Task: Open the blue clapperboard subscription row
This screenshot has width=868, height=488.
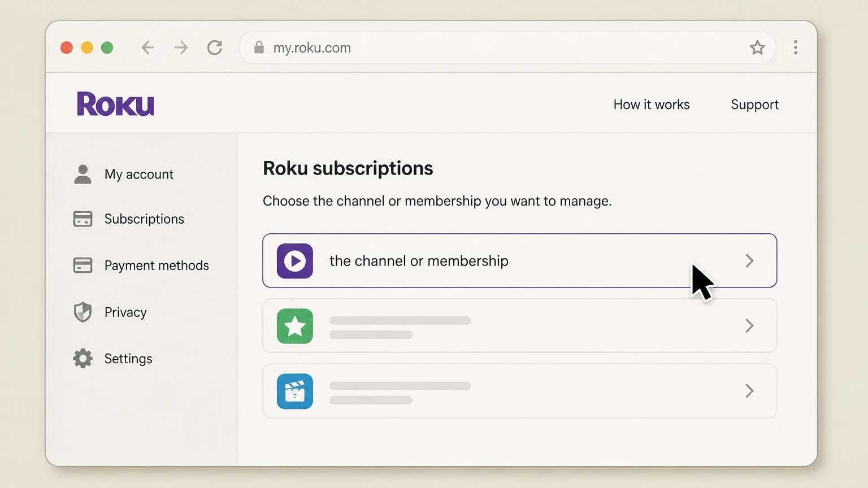Action: (x=520, y=391)
